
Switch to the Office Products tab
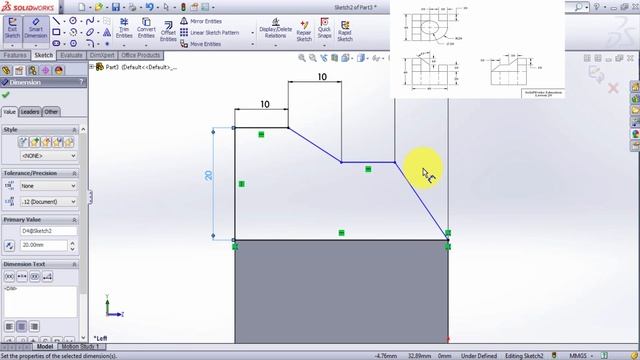[140, 55]
